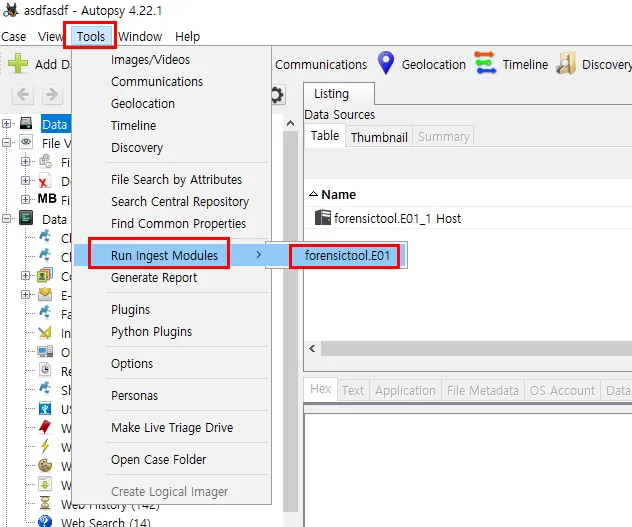The height and width of the screenshot is (527, 632).
Task: Click the Data Artifacts green icon
Action: coord(26,218)
